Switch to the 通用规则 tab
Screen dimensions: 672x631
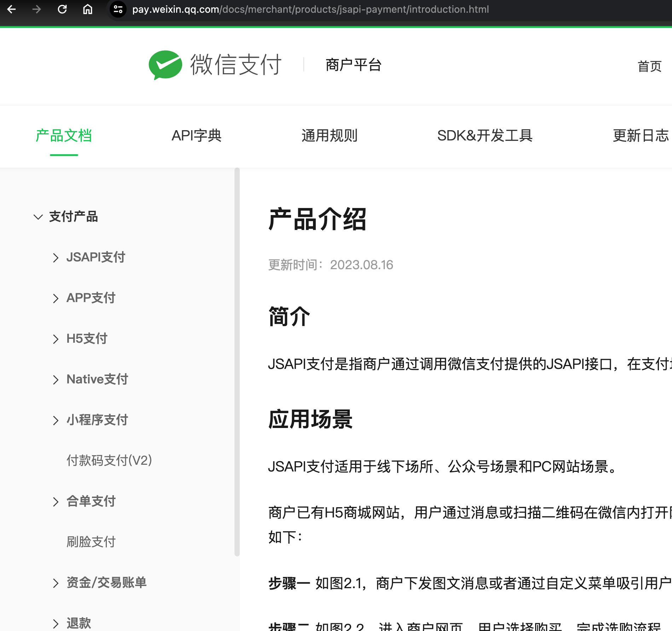(329, 136)
